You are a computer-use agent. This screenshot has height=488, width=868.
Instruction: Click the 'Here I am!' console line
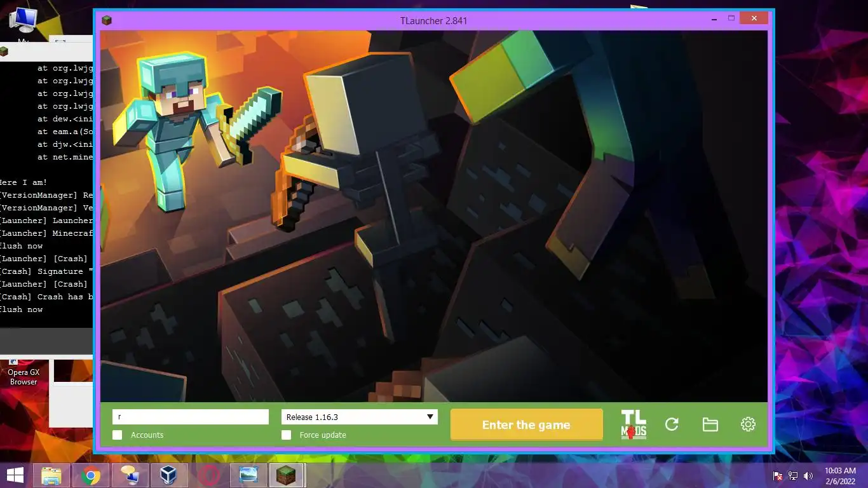pyautogui.click(x=24, y=182)
